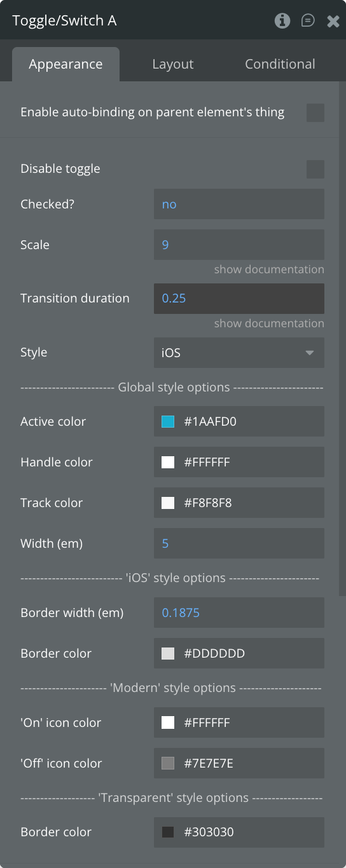
Task: Click the Checked? field showing no
Action: (239, 205)
